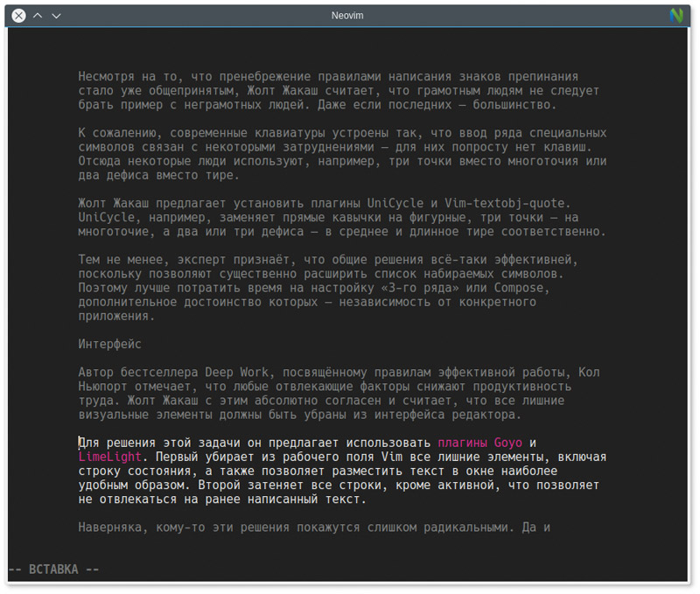Click the Neovim logo icon in the title bar
The image size is (700, 594).
click(676, 16)
